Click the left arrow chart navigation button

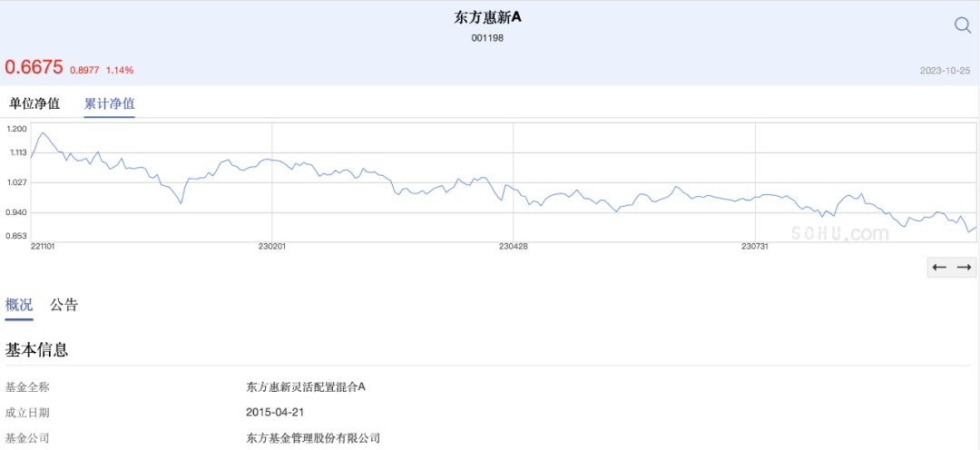click(939, 268)
